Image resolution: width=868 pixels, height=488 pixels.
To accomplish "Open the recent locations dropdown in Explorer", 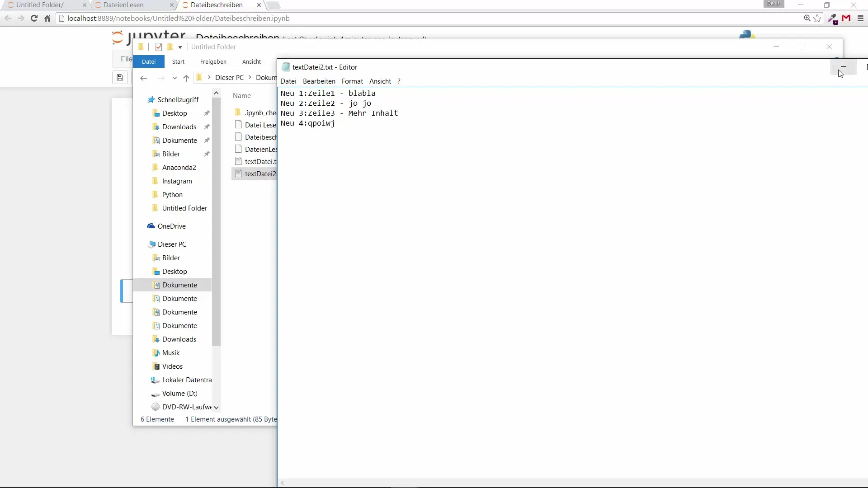I will tap(175, 78).
